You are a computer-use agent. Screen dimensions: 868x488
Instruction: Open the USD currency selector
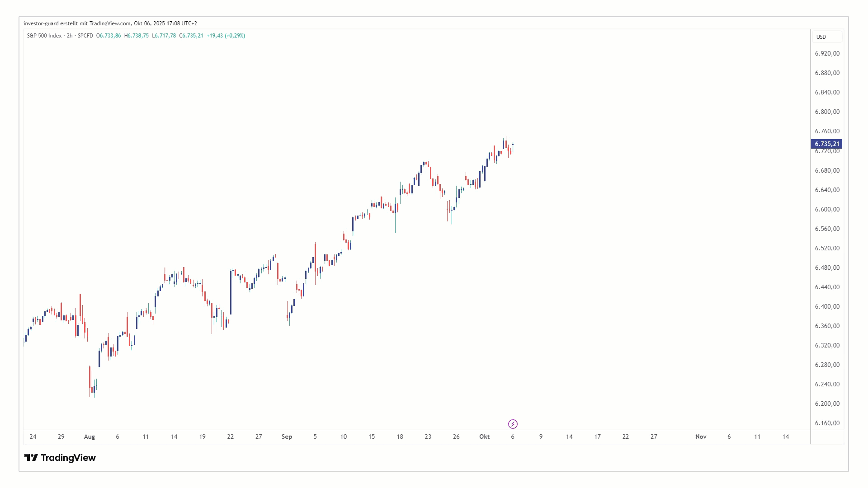coord(821,37)
